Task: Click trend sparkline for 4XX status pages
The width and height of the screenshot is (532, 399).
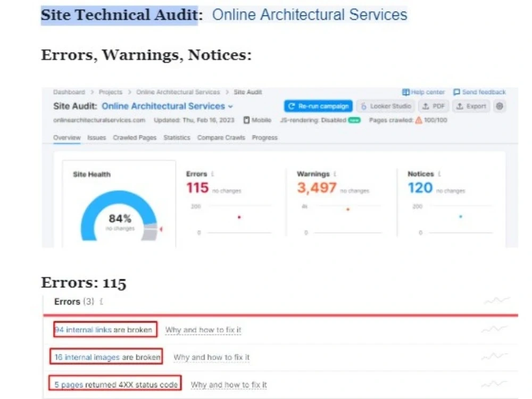Action: [x=494, y=384]
